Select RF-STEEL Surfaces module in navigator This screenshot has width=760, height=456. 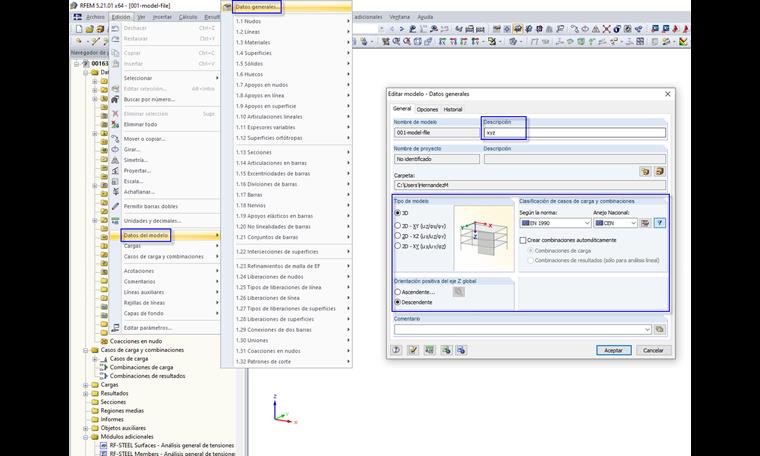pos(172,445)
